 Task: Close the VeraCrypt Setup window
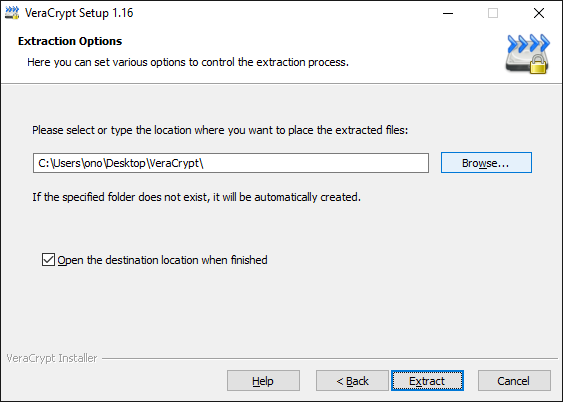tap(539, 13)
